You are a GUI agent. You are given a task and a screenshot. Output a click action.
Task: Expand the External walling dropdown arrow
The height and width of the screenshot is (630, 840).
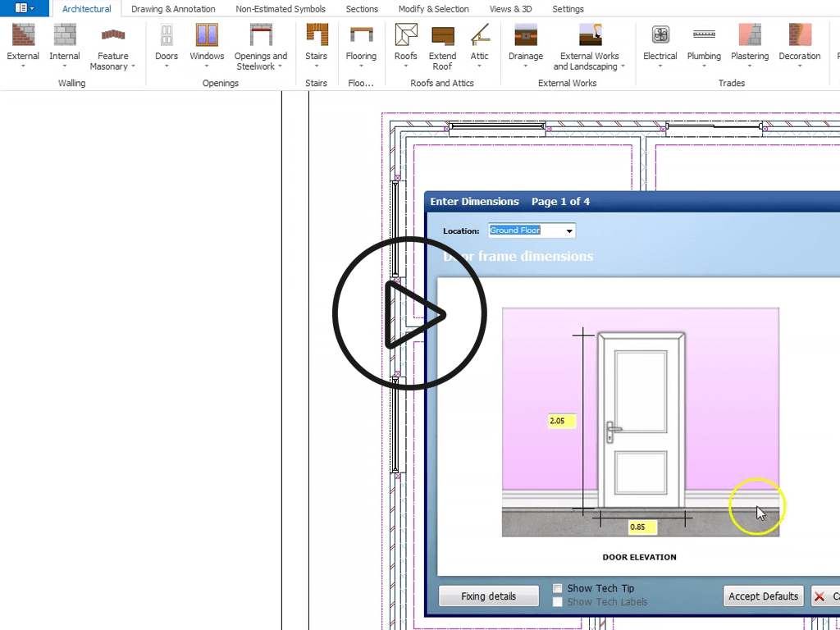click(23, 66)
